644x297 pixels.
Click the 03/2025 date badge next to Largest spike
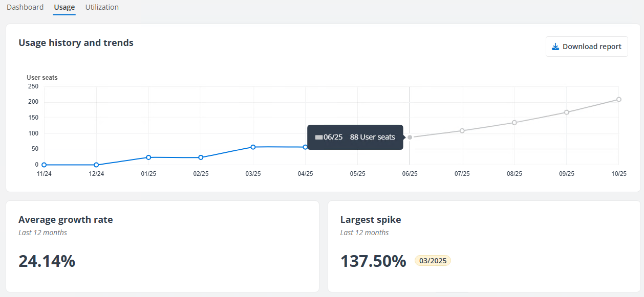[x=433, y=260]
